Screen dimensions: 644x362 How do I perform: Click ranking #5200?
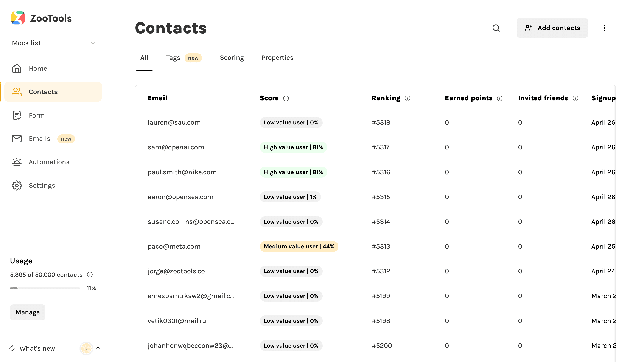[381, 345]
